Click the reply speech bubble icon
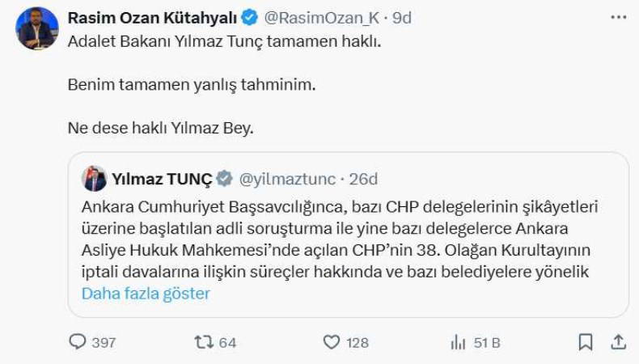 [x=77, y=342]
